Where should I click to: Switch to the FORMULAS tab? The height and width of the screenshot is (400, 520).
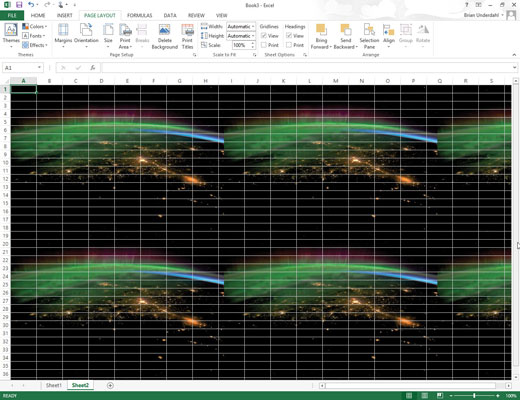coord(140,15)
